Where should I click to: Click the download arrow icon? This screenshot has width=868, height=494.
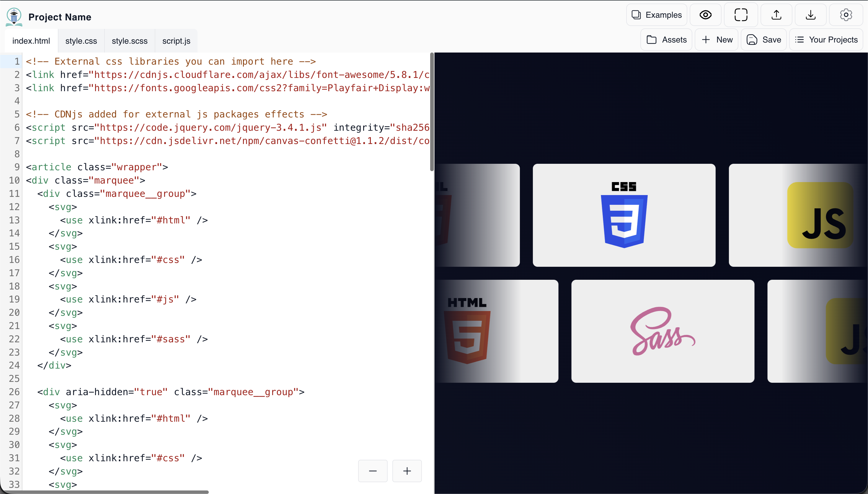click(811, 15)
